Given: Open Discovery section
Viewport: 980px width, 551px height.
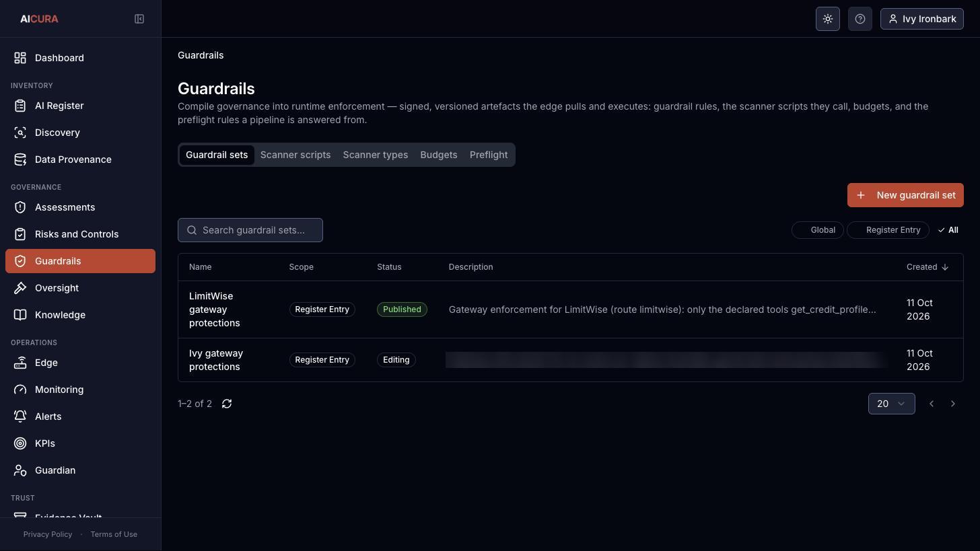Looking at the screenshot, I should click(80, 133).
